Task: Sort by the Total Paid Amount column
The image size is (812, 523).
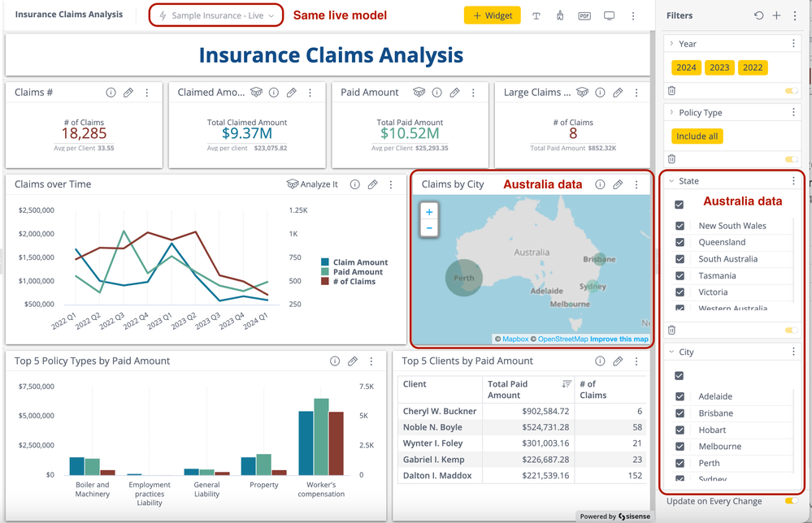Action: pyautogui.click(x=566, y=383)
